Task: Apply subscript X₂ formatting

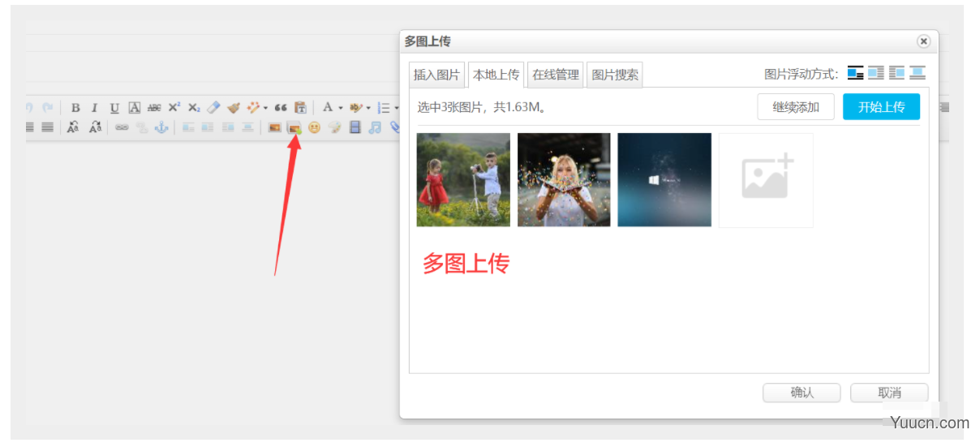Action: tap(194, 107)
